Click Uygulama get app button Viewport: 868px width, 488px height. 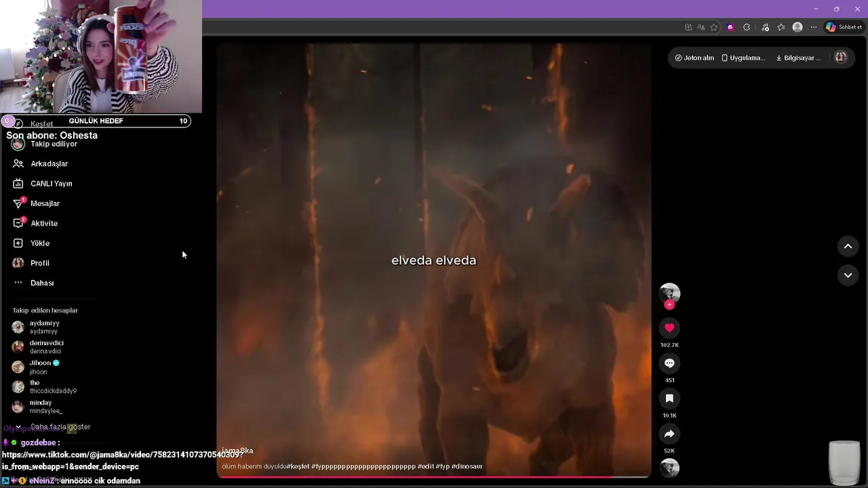coord(743,58)
